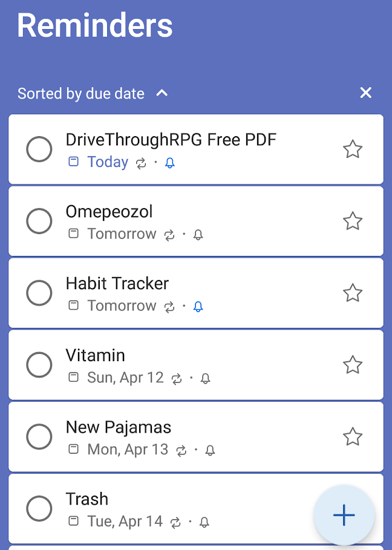Star the Habit Tracker reminder
The width and height of the screenshot is (392, 550).
(x=353, y=293)
